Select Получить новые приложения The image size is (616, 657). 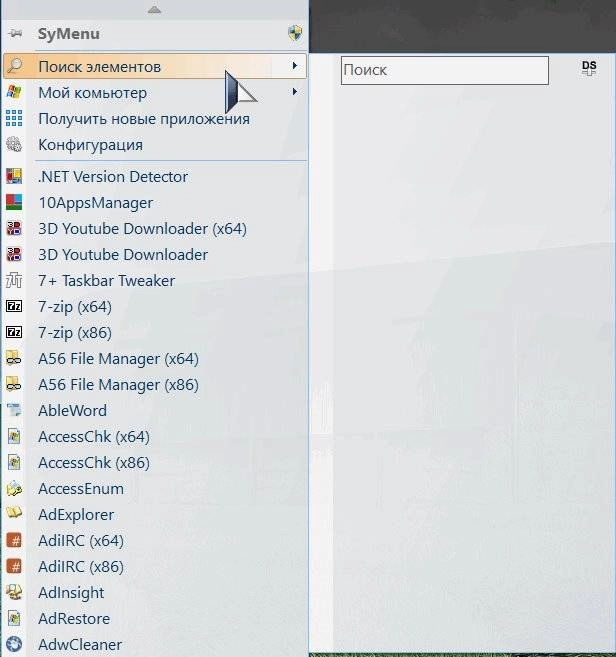coord(155,119)
